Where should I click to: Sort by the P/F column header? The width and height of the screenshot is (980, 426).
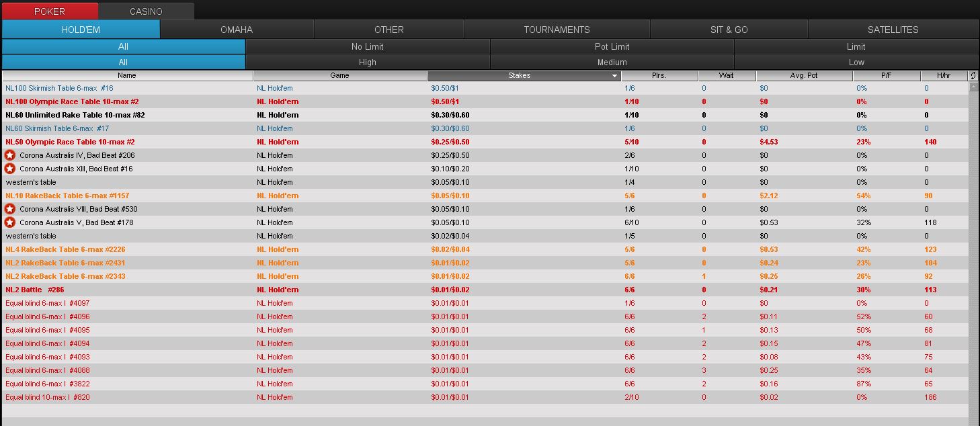coord(886,76)
